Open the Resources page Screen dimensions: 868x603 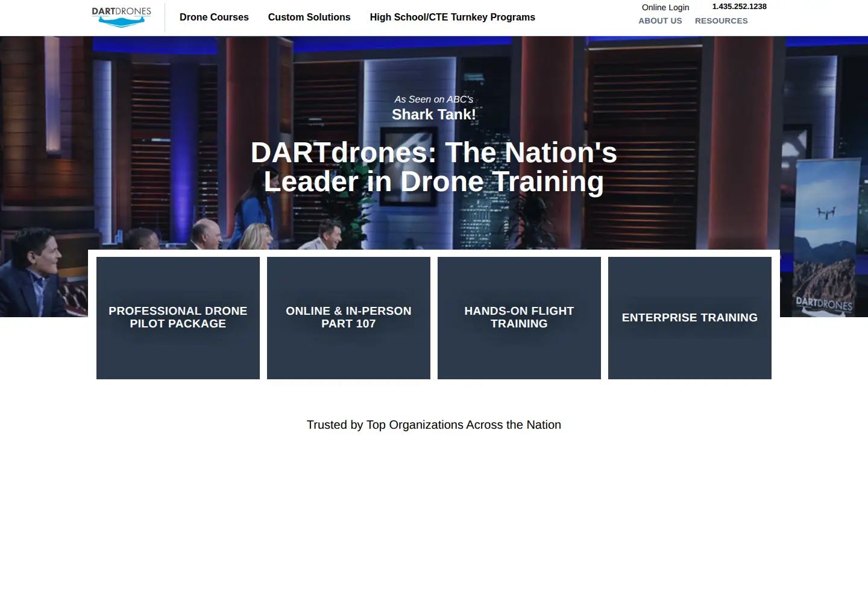pos(722,21)
